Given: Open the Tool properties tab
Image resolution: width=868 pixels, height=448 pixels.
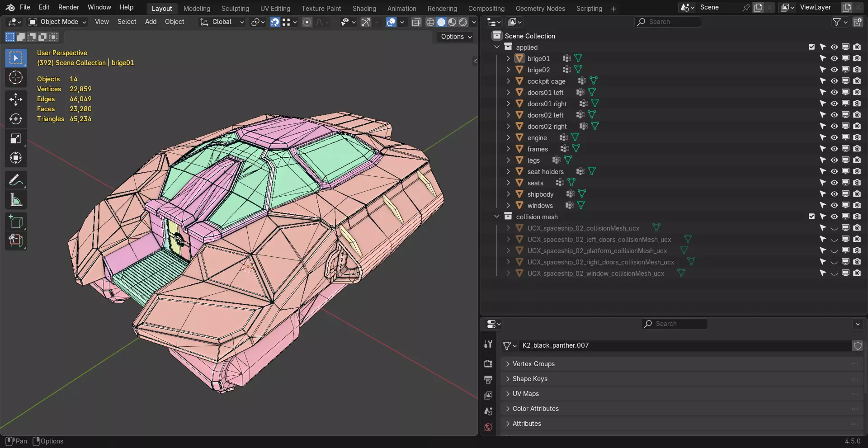Looking at the screenshot, I should 488,344.
